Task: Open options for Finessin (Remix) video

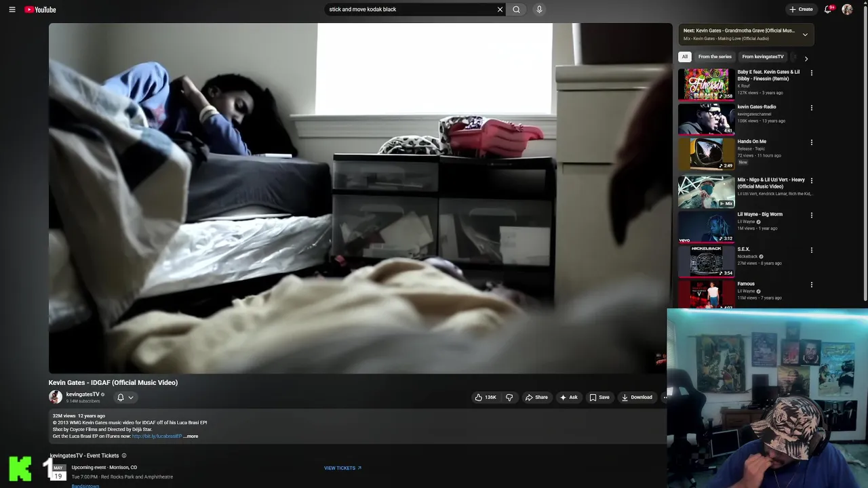Action: [811, 73]
